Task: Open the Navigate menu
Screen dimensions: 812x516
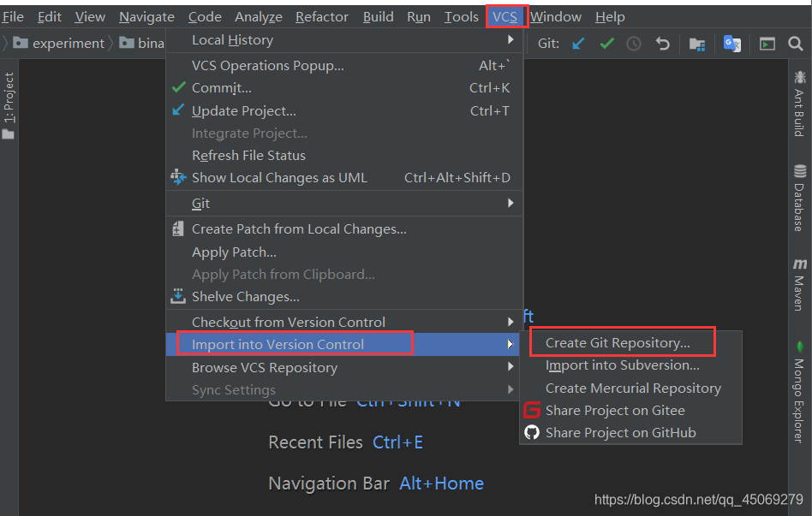Action: click(x=146, y=17)
